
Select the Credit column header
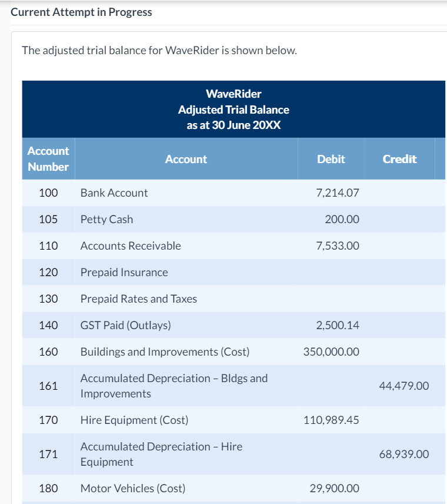click(399, 159)
